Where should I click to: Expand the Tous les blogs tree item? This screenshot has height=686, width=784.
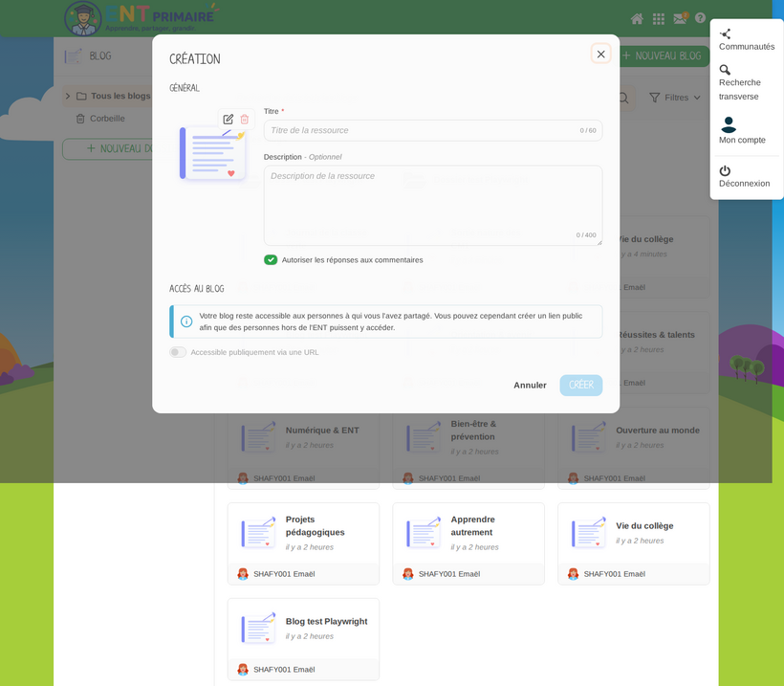click(x=68, y=96)
